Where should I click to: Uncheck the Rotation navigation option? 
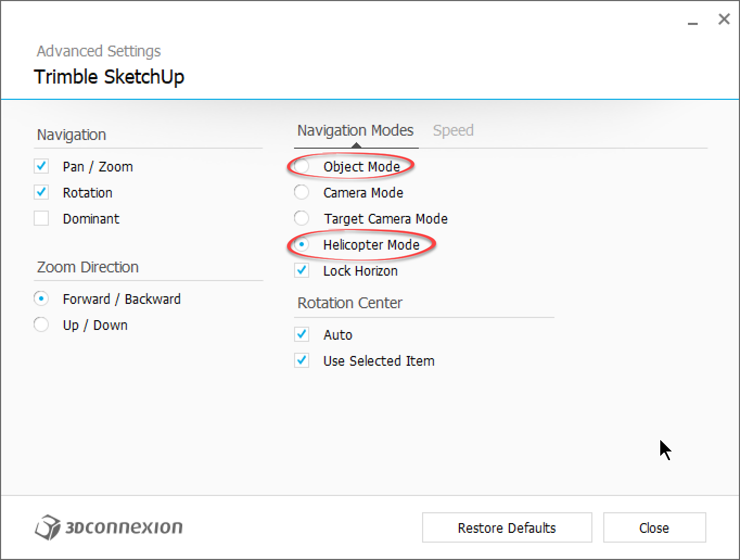click(42, 192)
